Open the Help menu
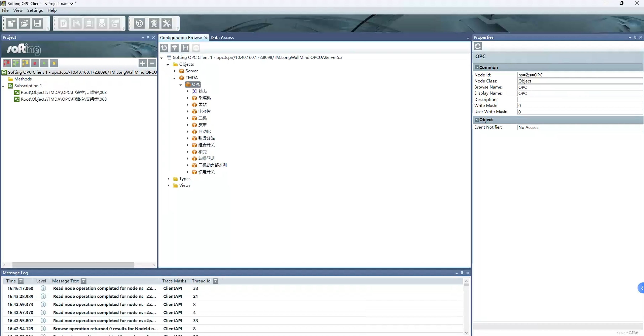Viewport: 644px width, 336px height. [x=52, y=10]
